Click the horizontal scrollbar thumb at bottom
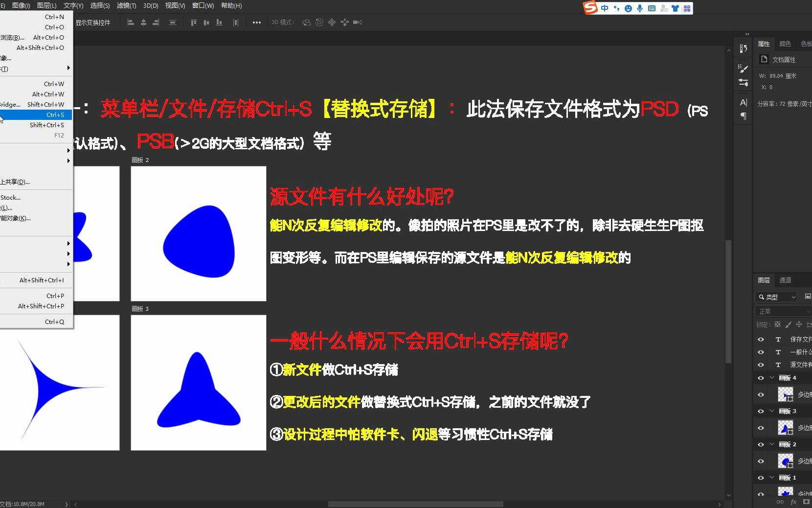 415,504
